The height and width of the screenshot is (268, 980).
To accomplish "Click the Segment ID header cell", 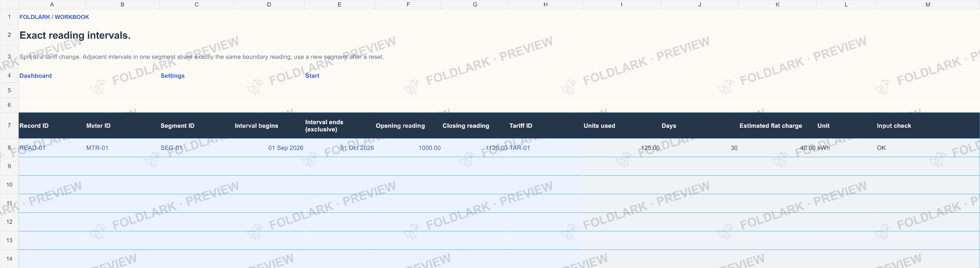I will [197, 126].
